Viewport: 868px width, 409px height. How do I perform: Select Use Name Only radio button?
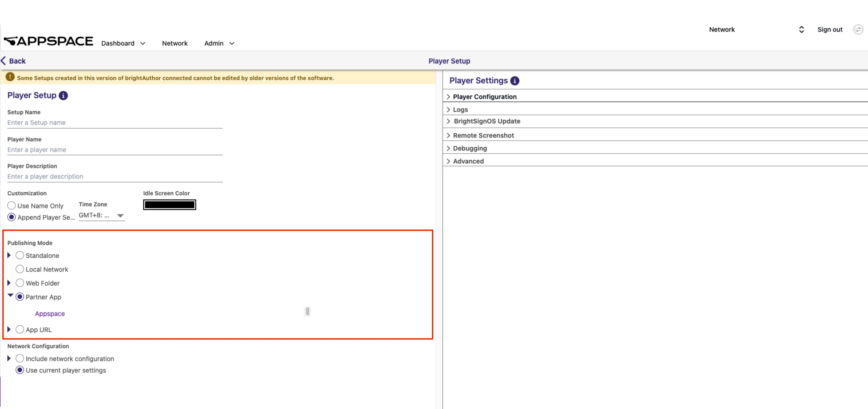click(x=12, y=205)
